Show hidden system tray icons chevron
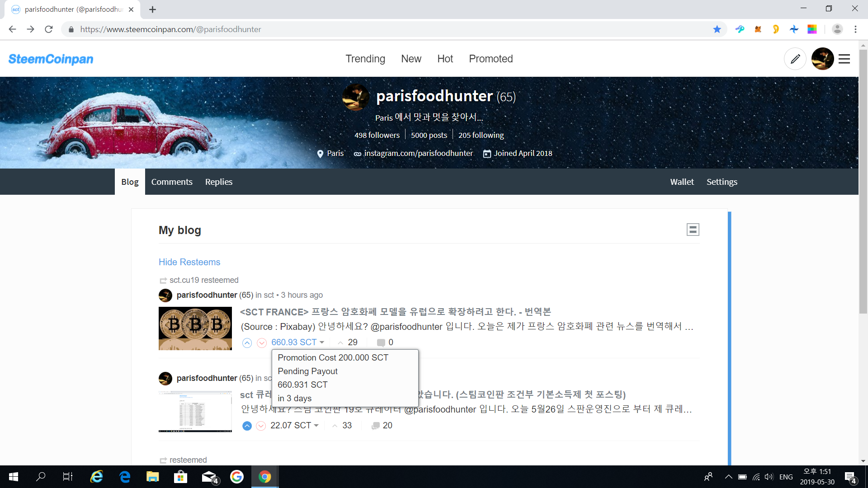This screenshot has height=488, width=868. pyautogui.click(x=728, y=477)
